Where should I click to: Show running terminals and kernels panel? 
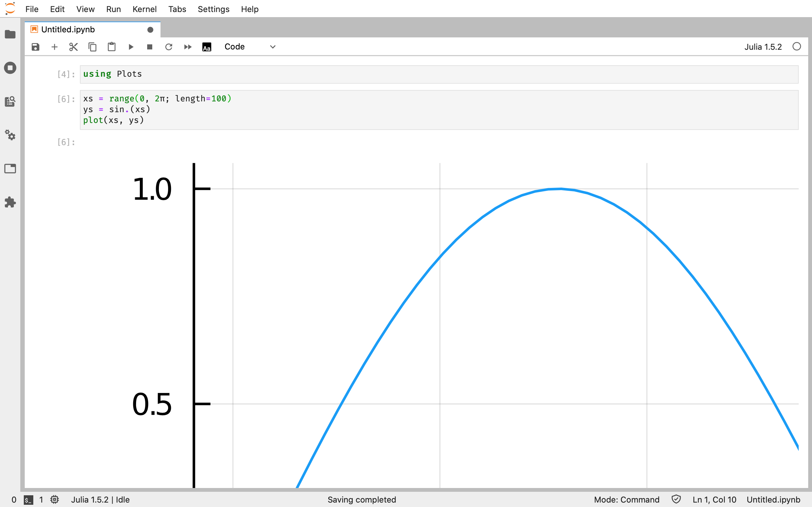[x=10, y=68]
